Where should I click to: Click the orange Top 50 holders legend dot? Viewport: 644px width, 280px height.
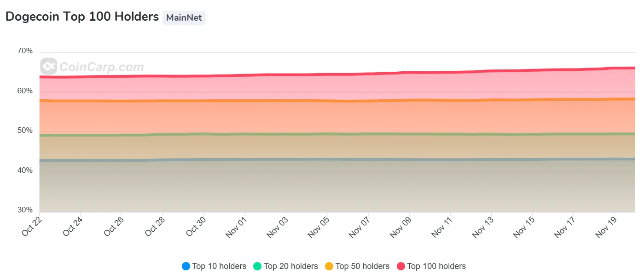(x=329, y=266)
